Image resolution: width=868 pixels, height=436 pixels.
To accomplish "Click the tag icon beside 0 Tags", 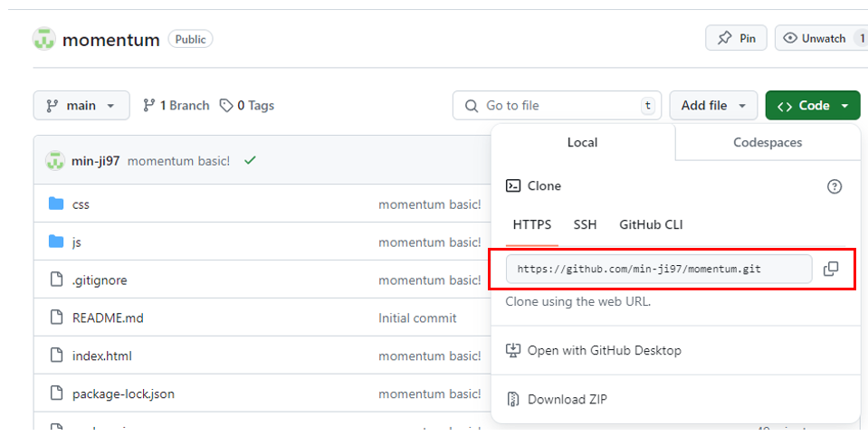I will [x=226, y=105].
